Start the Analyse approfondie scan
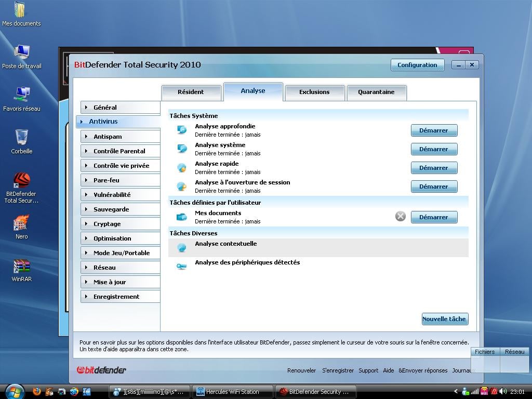Image resolution: width=532 pixels, height=399 pixels. (434, 130)
